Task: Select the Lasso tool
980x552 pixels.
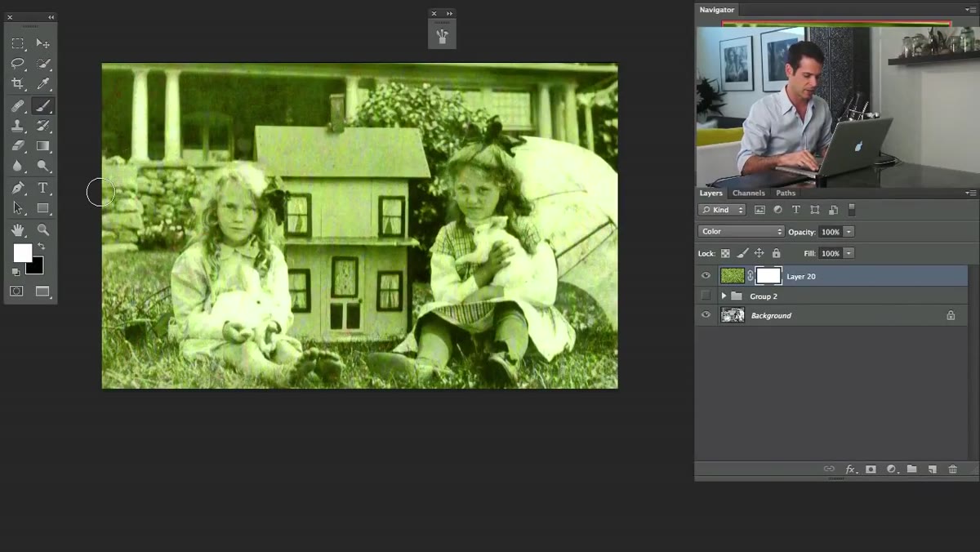Action: (x=17, y=64)
